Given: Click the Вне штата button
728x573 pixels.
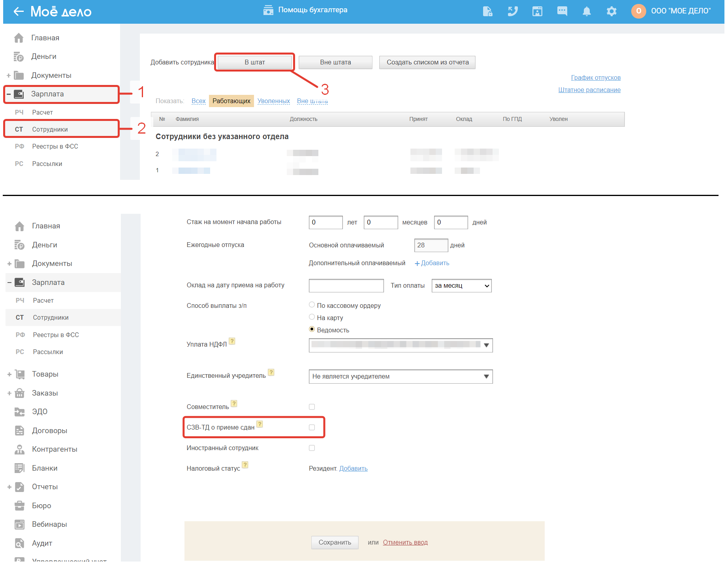Looking at the screenshot, I should click(335, 62).
